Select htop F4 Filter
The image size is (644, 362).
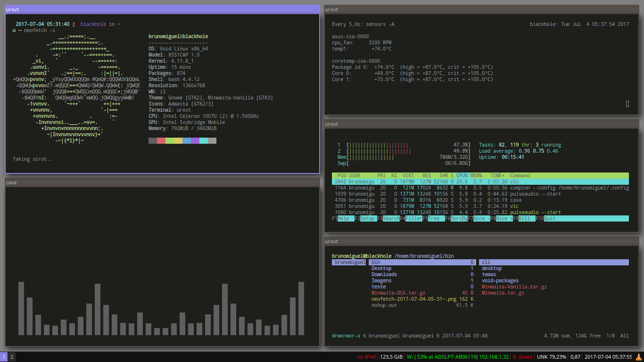(x=411, y=219)
